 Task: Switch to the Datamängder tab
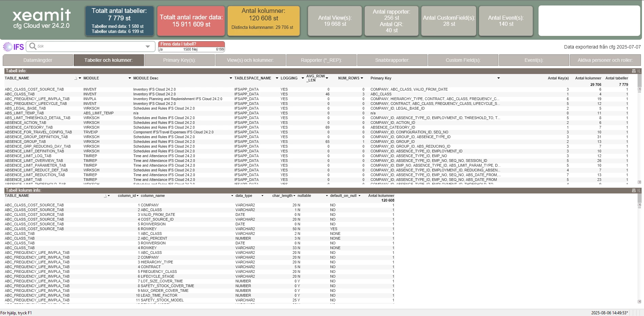point(38,60)
